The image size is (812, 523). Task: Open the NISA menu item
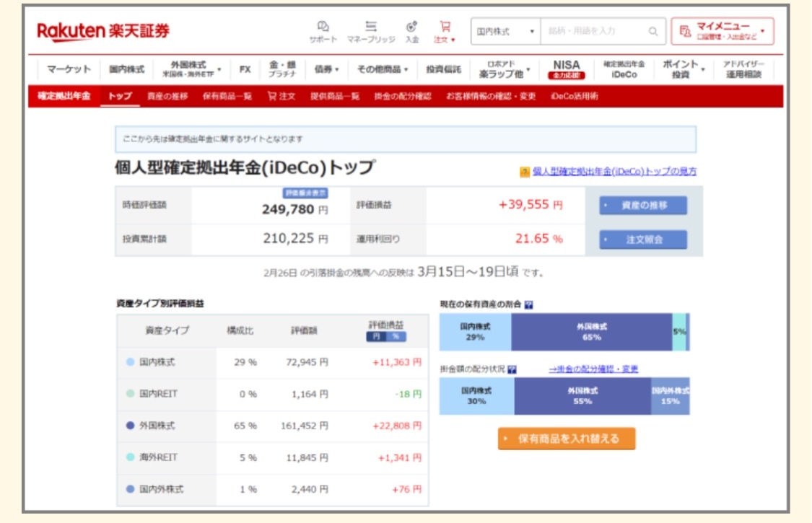tap(567, 69)
